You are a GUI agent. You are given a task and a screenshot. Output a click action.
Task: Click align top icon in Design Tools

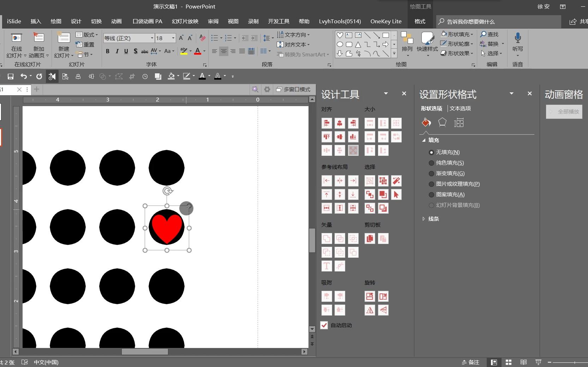327,136
